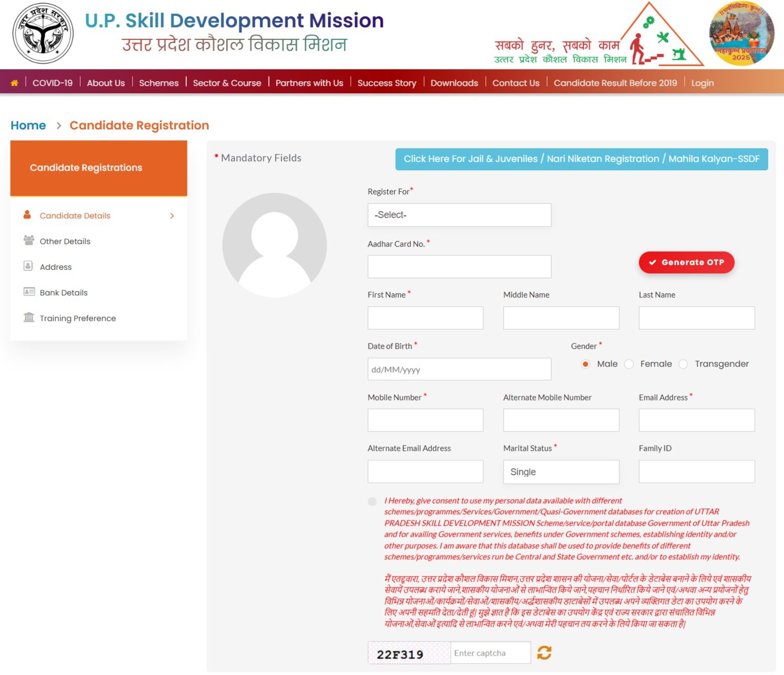Viewport: 784px width, 675px height.
Task: Click the Family ID input field
Action: pyautogui.click(x=697, y=471)
